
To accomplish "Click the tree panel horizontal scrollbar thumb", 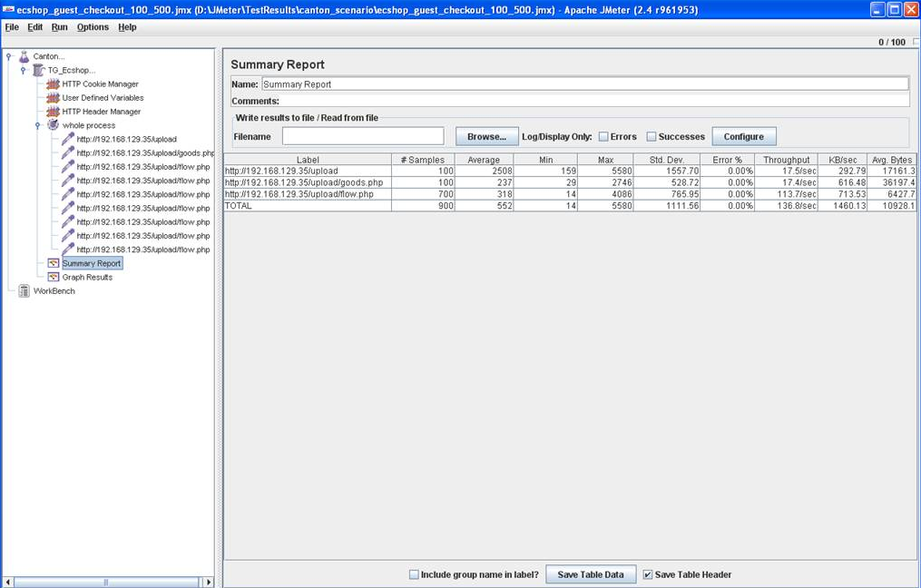I will pyautogui.click(x=106, y=583).
